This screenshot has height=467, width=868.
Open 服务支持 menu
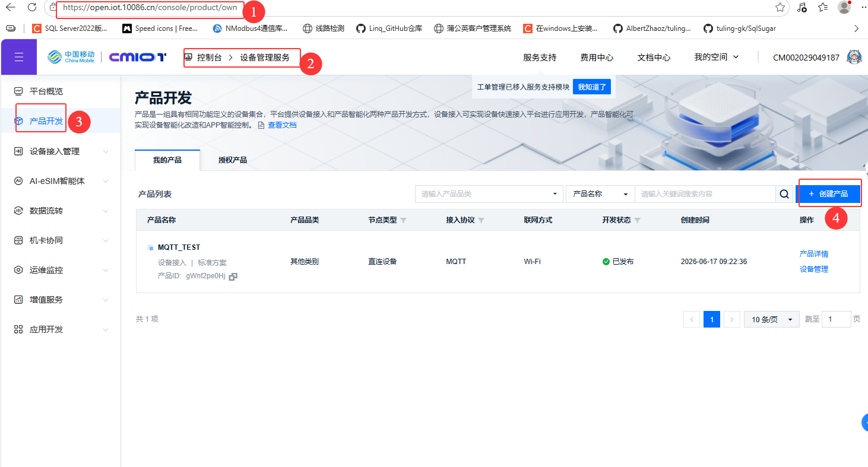[540, 58]
